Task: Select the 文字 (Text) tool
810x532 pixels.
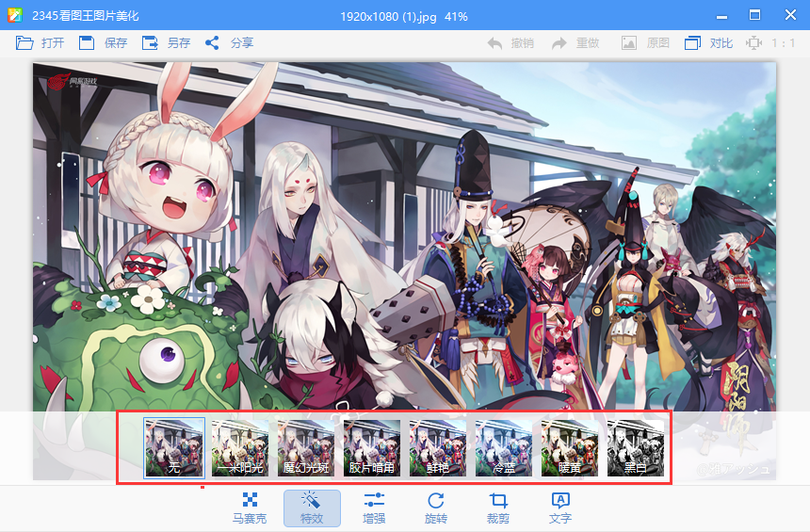Action: (560, 508)
